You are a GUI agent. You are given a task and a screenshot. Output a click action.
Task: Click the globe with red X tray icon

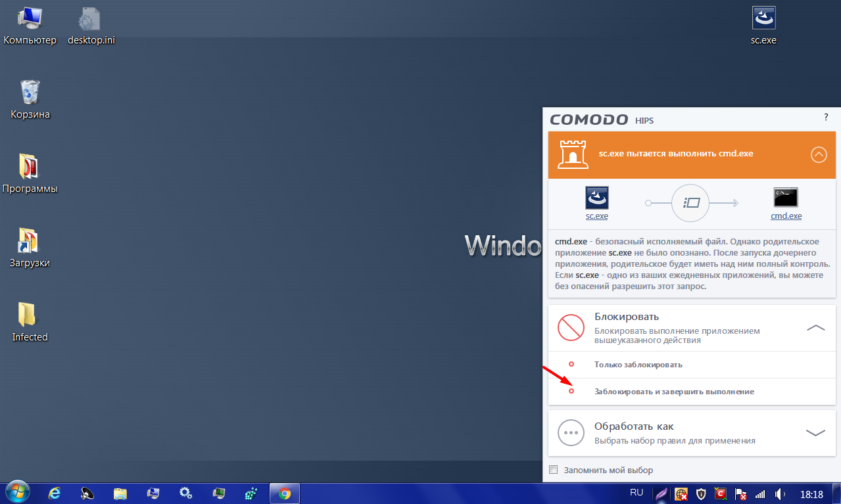pos(681,493)
